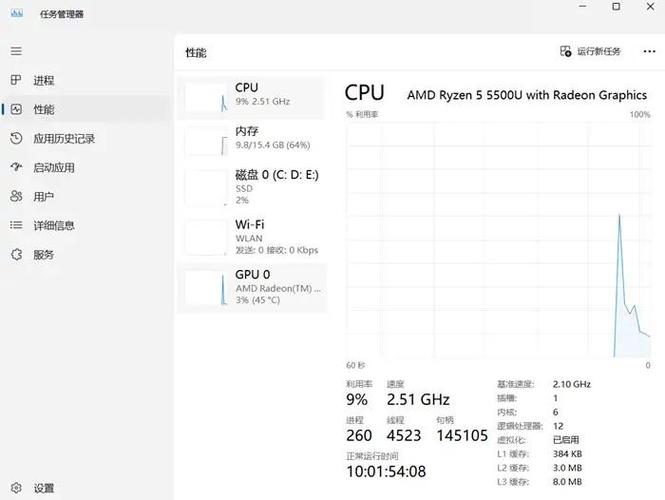
Task: Select the GPU 0 performance item
Action: tap(251, 287)
